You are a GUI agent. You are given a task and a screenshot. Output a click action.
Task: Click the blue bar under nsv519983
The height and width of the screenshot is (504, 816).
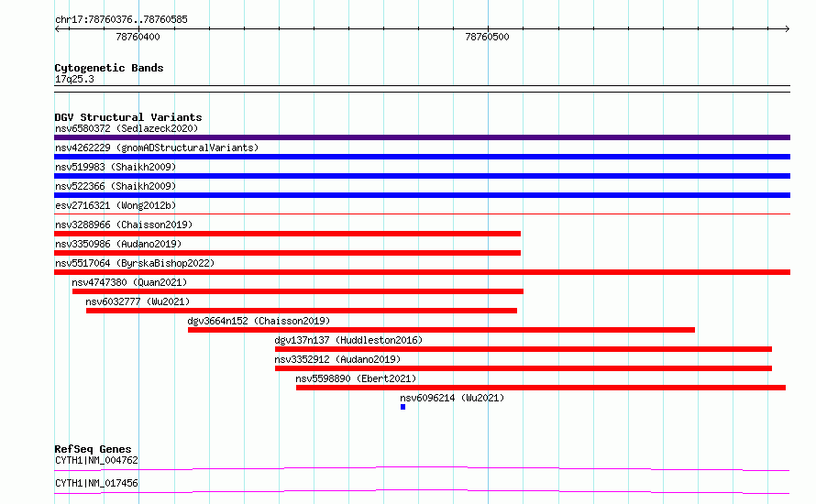(422, 176)
